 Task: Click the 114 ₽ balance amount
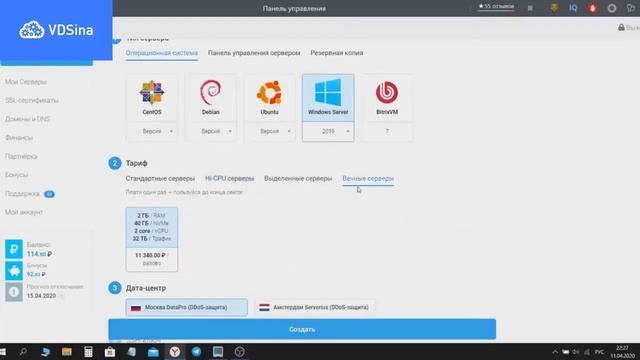click(x=39, y=254)
